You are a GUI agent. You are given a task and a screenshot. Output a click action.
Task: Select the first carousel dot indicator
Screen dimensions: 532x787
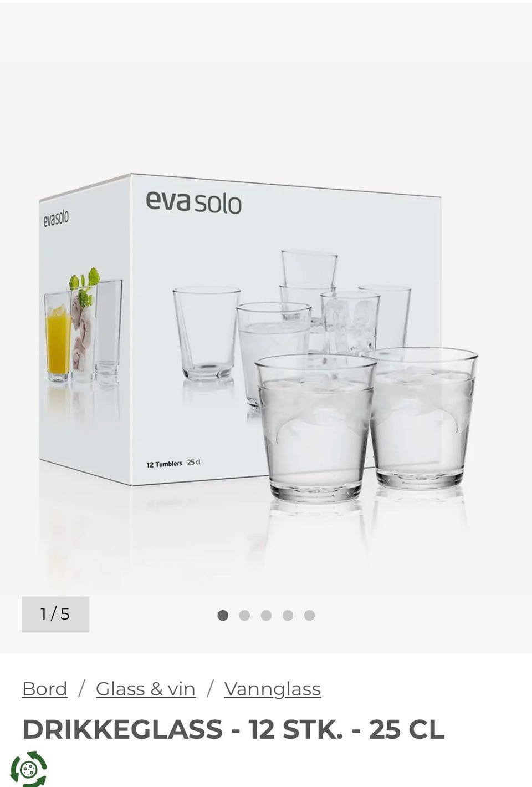click(223, 615)
